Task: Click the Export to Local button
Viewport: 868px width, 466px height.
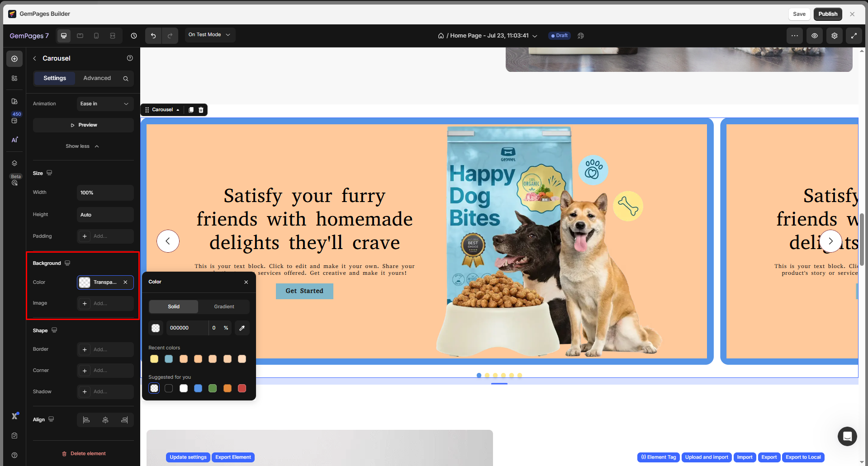Action: pos(803,457)
